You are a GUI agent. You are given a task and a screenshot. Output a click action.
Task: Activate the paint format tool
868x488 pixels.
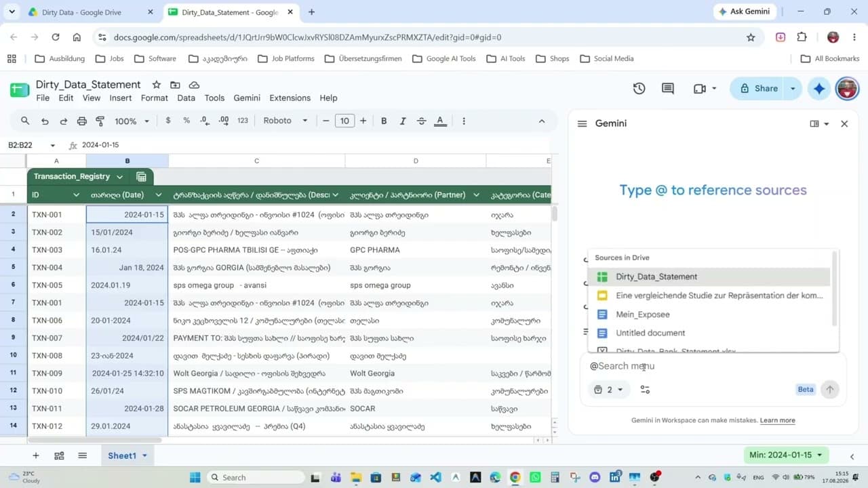point(100,121)
